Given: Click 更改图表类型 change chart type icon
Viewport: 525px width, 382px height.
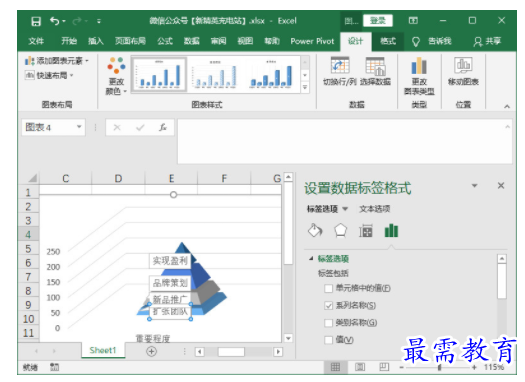Looking at the screenshot, I should pyautogui.click(x=419, y=76).
